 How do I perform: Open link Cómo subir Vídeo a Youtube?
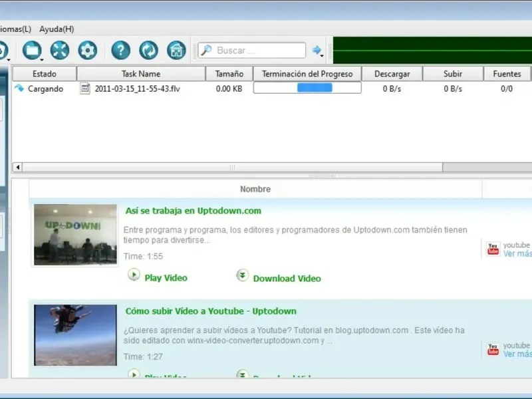(x=211, y=311)
